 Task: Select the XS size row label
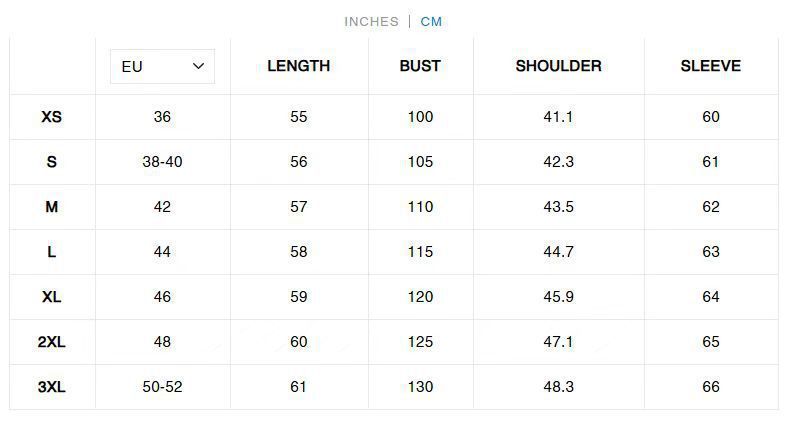pos(52,117)
